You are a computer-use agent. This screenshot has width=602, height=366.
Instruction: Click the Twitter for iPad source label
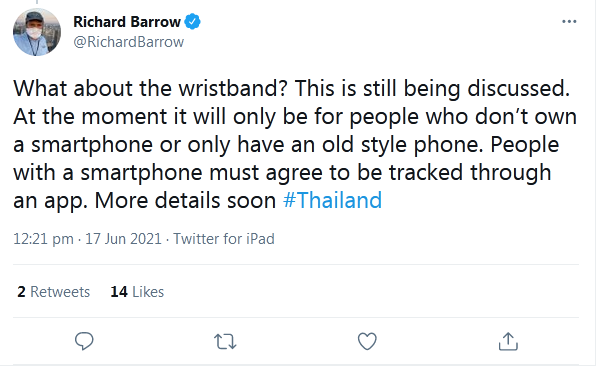pyautogui.click(x=224, y=238)
